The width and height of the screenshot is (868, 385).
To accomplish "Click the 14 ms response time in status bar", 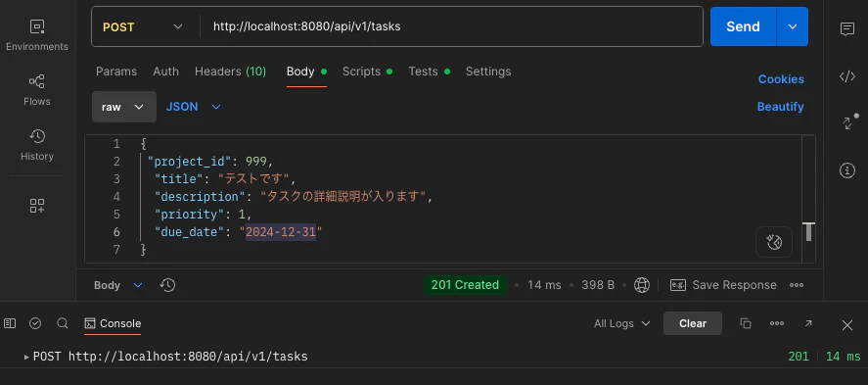I will (544, 285).
